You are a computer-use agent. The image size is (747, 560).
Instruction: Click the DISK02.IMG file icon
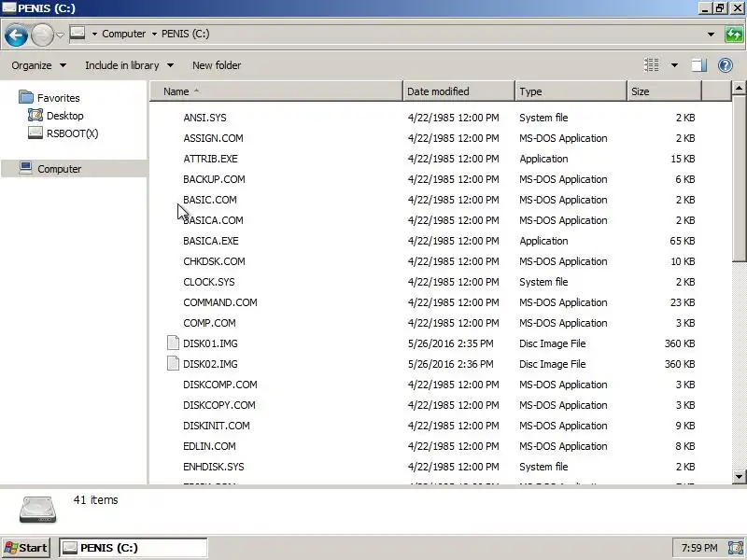173,363
